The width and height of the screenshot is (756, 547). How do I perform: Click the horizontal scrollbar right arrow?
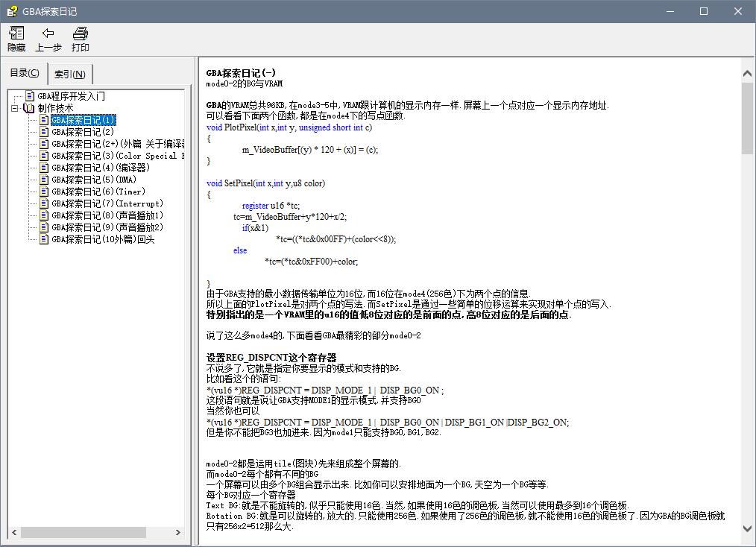pyautogui.click(x=177, y=533)
